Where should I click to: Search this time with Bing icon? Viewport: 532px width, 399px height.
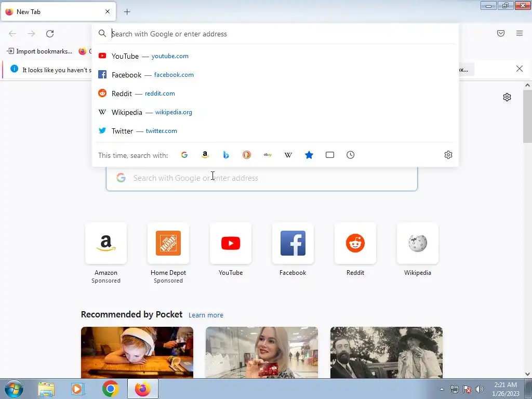point(226,155)
